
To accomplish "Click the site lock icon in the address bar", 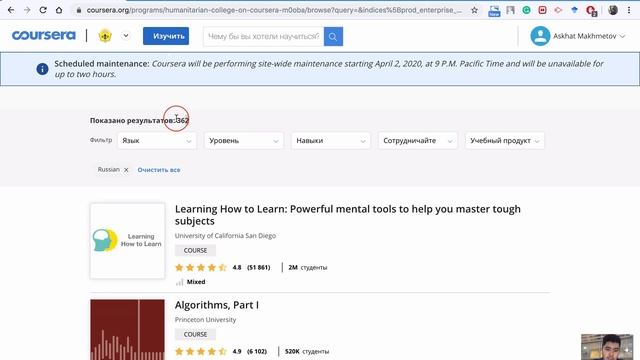I will click(x=79, y=10).
